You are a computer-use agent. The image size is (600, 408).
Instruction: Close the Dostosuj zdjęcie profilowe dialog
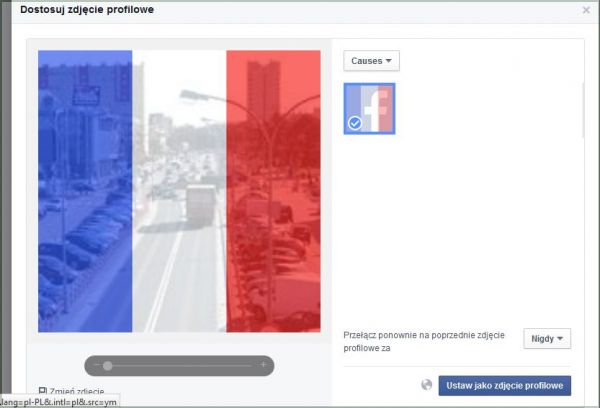586,10
